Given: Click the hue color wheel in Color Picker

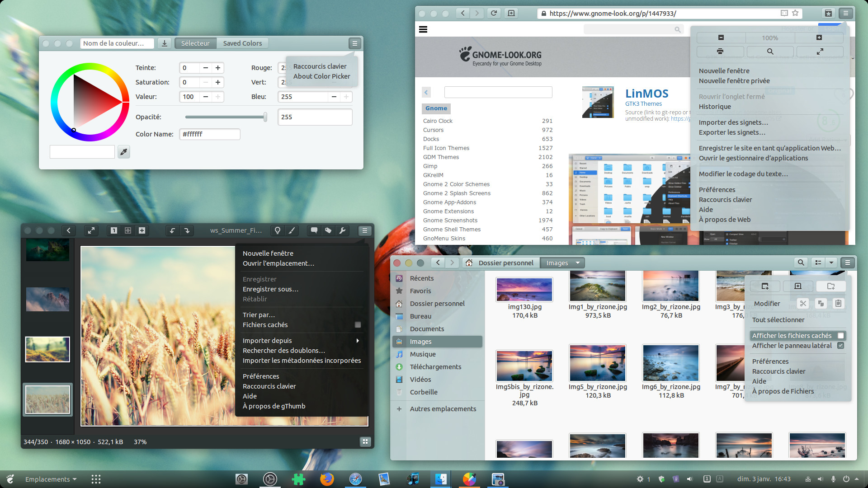Looking at the screenshot, I should point(90,102).
